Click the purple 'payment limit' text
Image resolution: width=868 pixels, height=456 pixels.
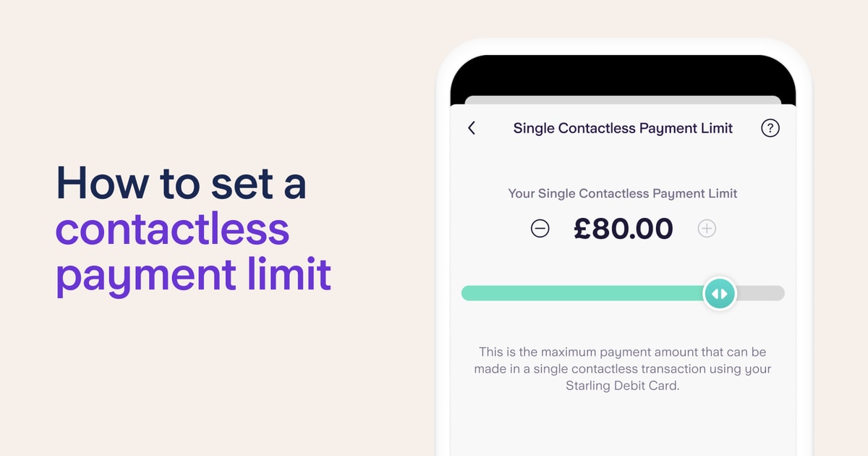(193, 275)
